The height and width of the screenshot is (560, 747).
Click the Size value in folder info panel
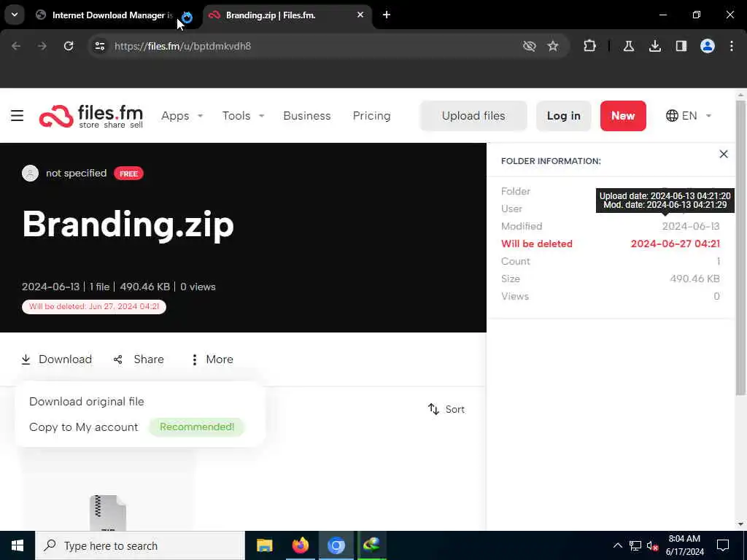694,279
